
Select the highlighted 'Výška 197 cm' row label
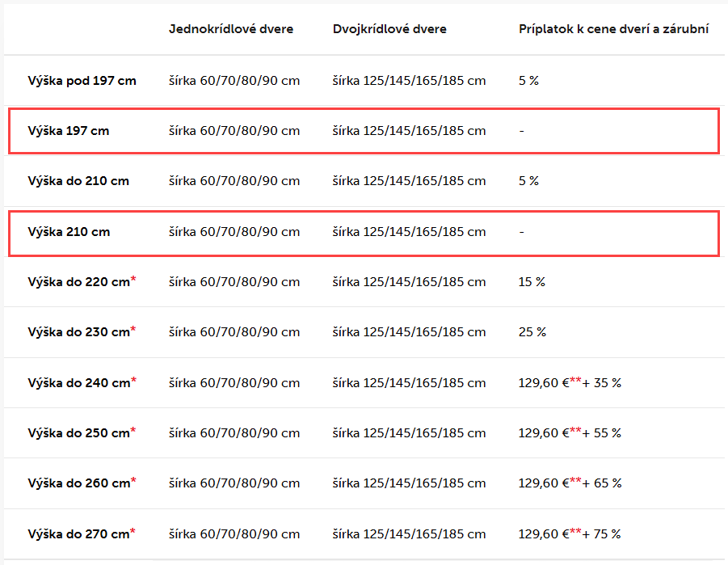68,131
